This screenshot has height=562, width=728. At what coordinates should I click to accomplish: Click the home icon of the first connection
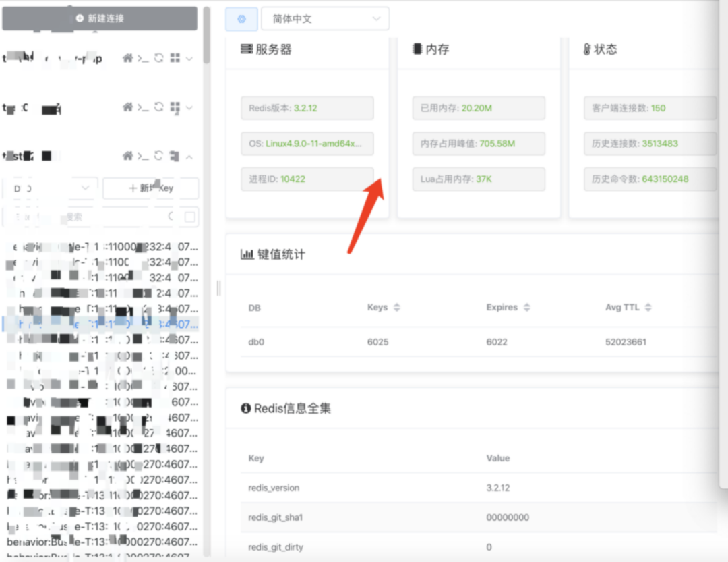coord(127,59)
